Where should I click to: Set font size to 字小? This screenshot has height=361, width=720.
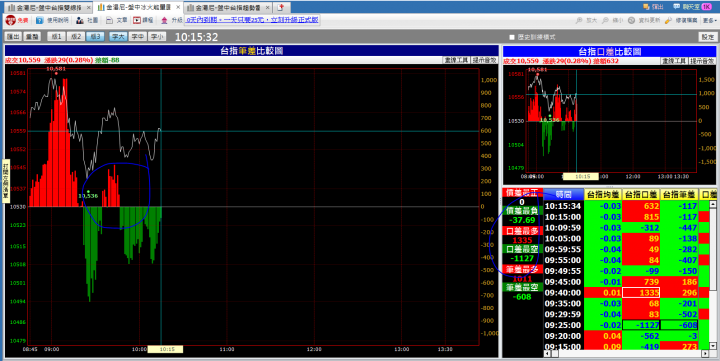157,37
